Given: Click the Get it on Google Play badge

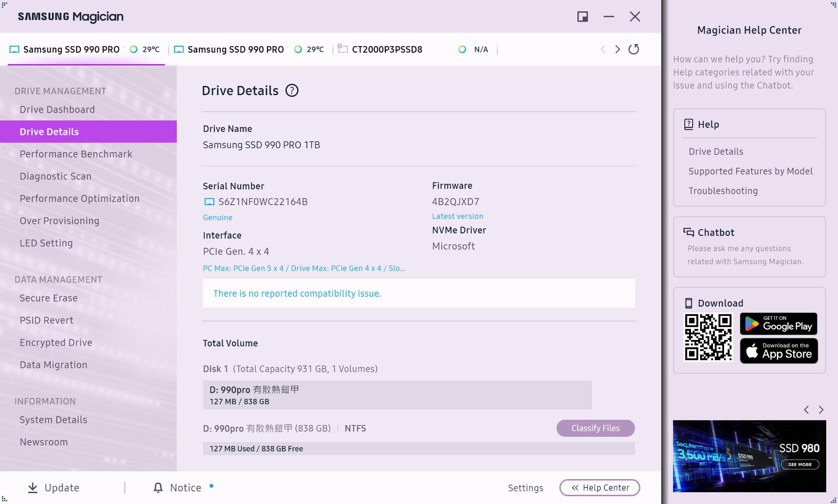Looking at the screenshot, I should [779, 324].
